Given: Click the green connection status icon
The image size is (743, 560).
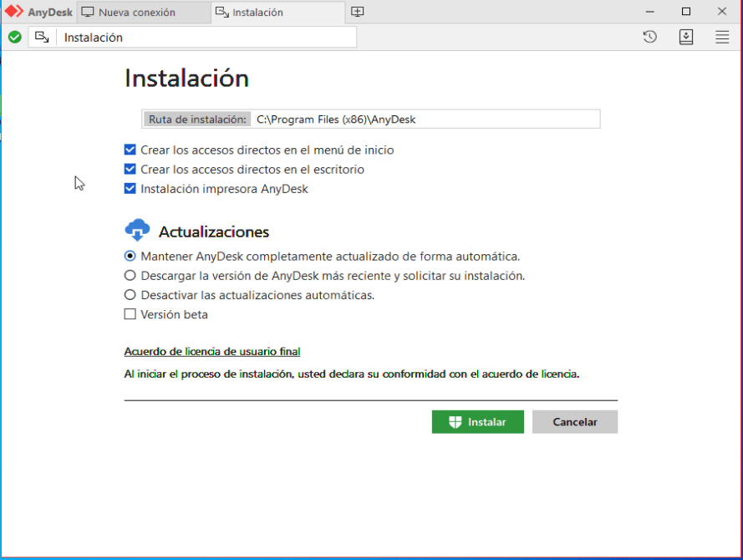Looking at the screenshot, I should click(x=13, y=37).
